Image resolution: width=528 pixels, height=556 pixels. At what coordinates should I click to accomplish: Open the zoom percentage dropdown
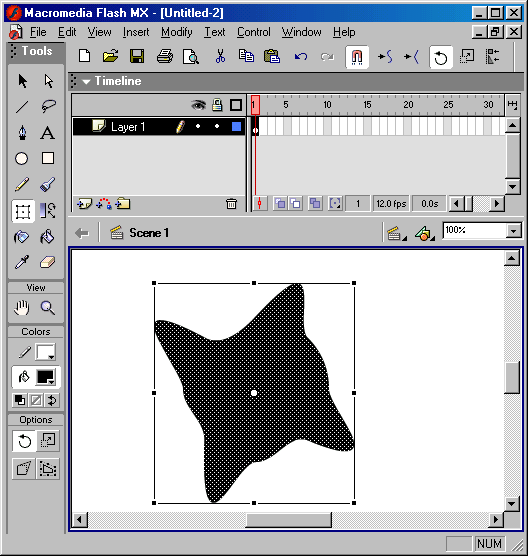tap(513, 231)
